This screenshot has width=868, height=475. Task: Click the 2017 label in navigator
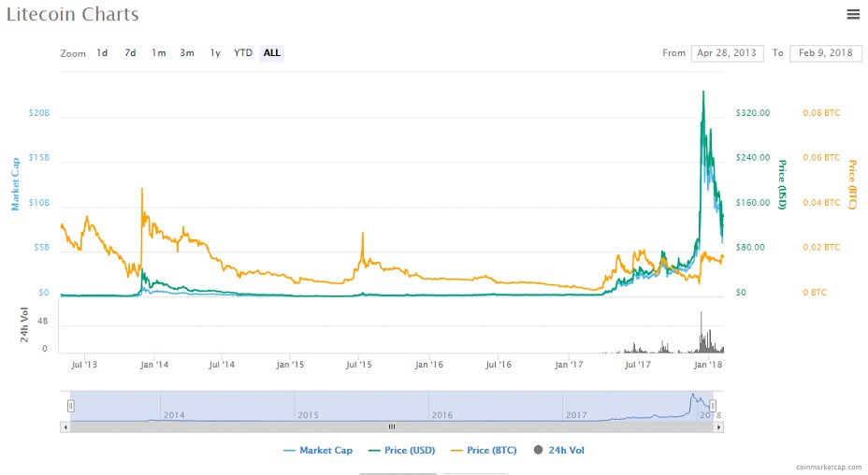pyautogui.click(x=576, y=415)
